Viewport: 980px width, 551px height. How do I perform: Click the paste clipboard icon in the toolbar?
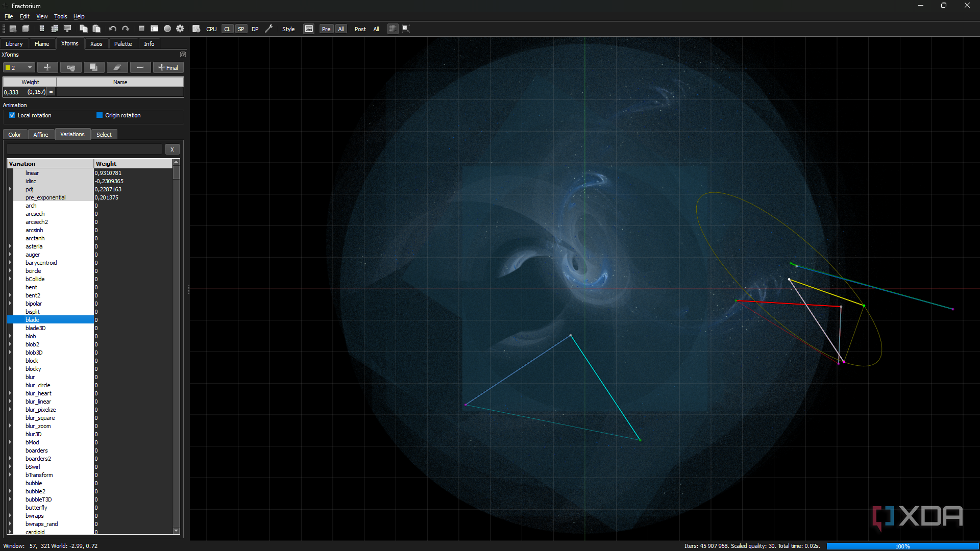[x=96, y=29]
